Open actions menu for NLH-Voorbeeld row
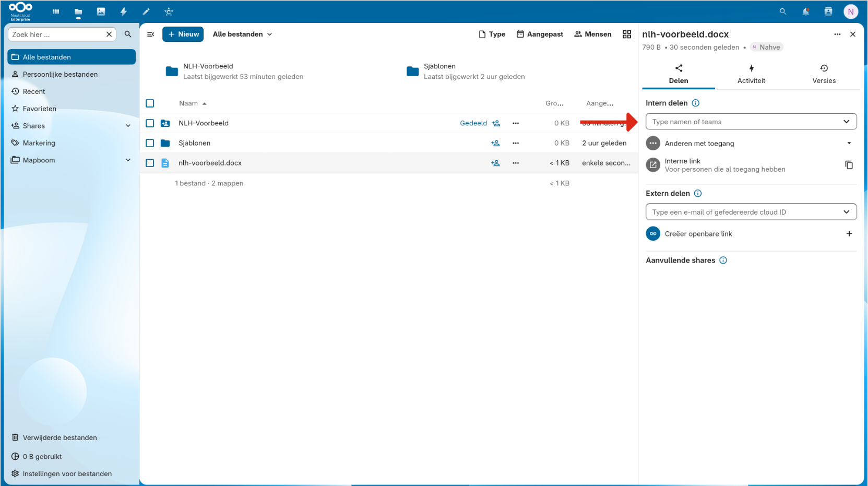The image size is (868, 486). (x=516, y=123)
